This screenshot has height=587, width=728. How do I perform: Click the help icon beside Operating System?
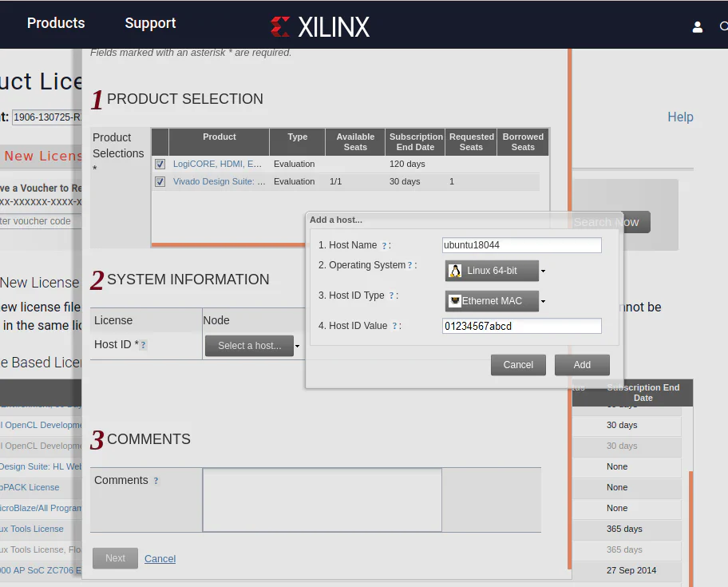410,266
